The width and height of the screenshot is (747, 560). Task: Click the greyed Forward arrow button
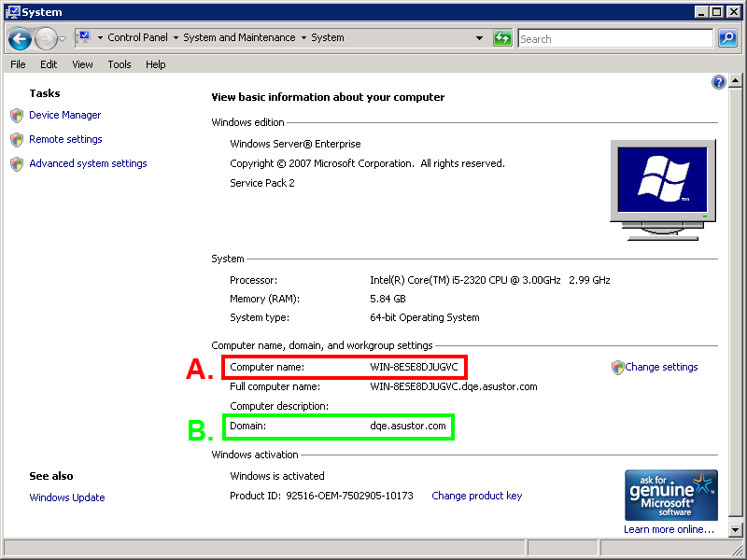click(x=46, y=38)
